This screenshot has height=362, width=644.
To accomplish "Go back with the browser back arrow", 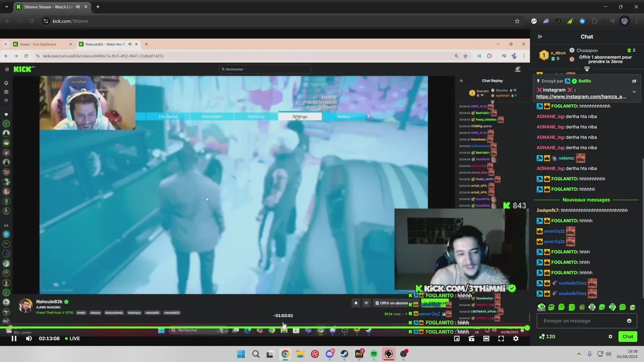I will pyautogui.click(x=7, y=21).
